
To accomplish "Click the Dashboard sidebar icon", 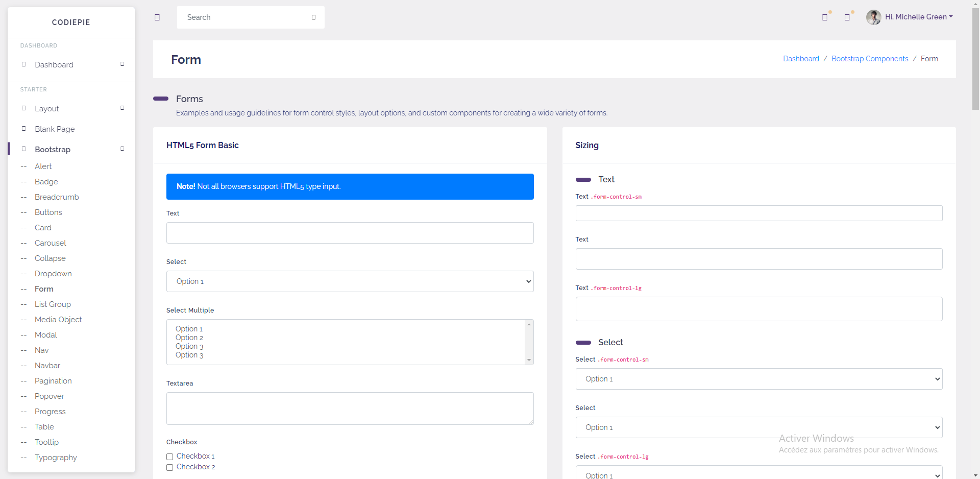I will [x=23, y=64].
